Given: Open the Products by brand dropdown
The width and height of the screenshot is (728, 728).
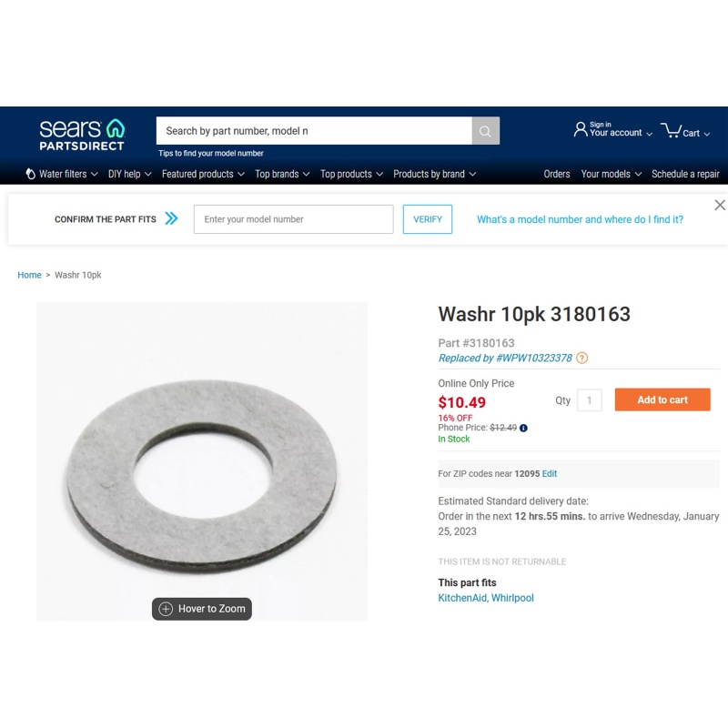Looking at the screenshot, I should click(434, 174).
